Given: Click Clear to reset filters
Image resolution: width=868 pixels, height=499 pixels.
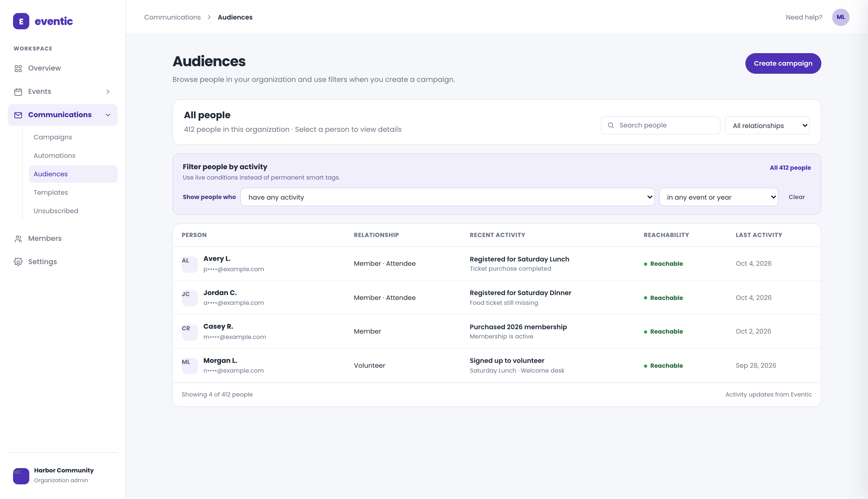Looking at the screenshot, I should click(796, 197).
